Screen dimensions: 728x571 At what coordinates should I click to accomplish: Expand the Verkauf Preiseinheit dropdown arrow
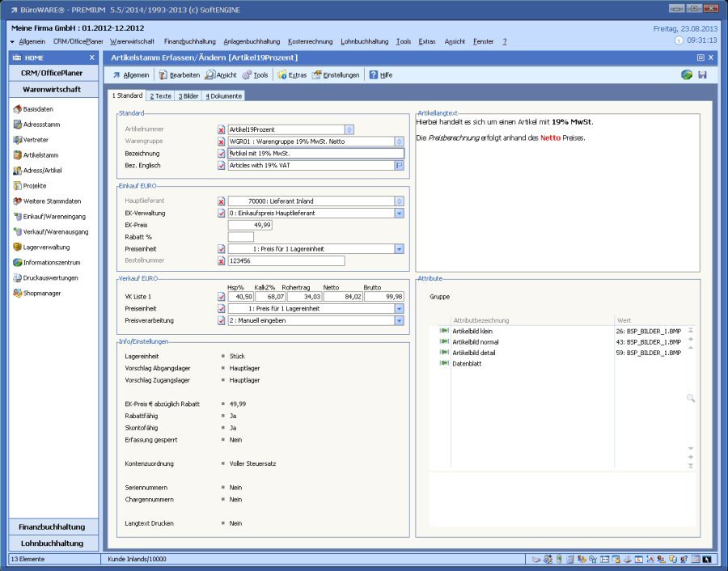click(x=400, y=308)
